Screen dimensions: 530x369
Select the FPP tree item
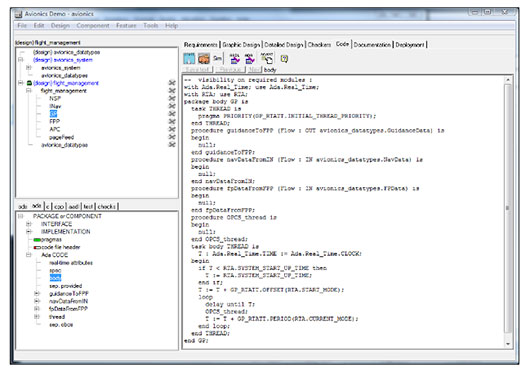click(54, 122)
